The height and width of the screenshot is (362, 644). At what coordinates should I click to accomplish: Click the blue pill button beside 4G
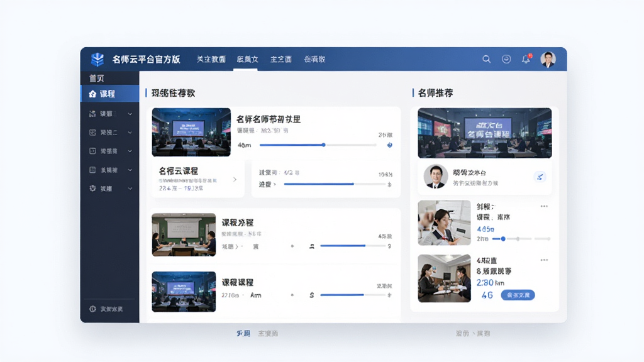click(518, 295)
